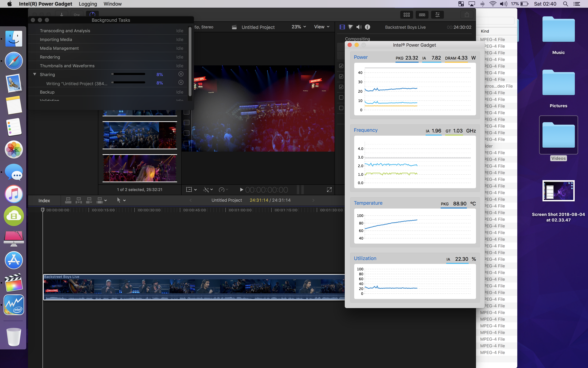Screen dimensions: 588x368
Task: Click the connect clip to storyline icon
Action: [68, 200]
